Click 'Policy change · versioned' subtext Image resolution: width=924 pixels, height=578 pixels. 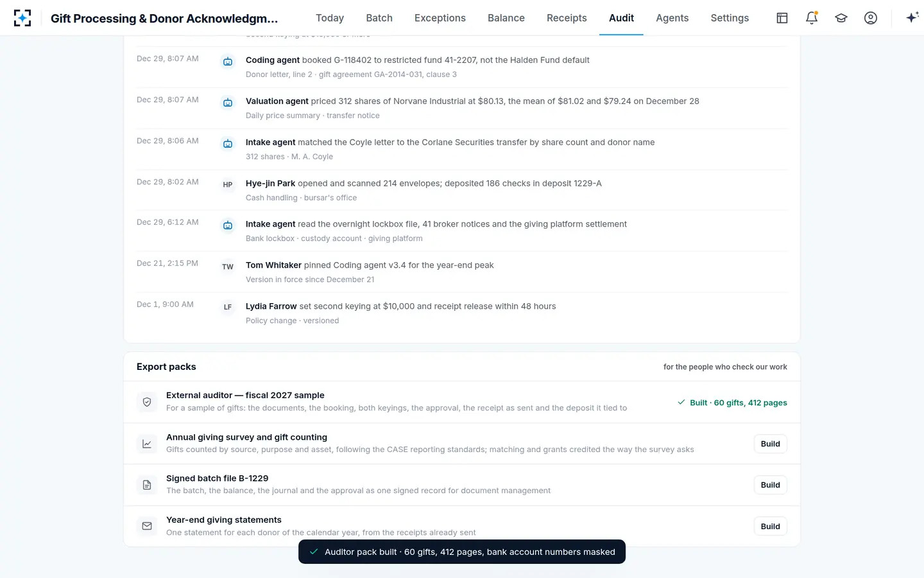[292, 320]
